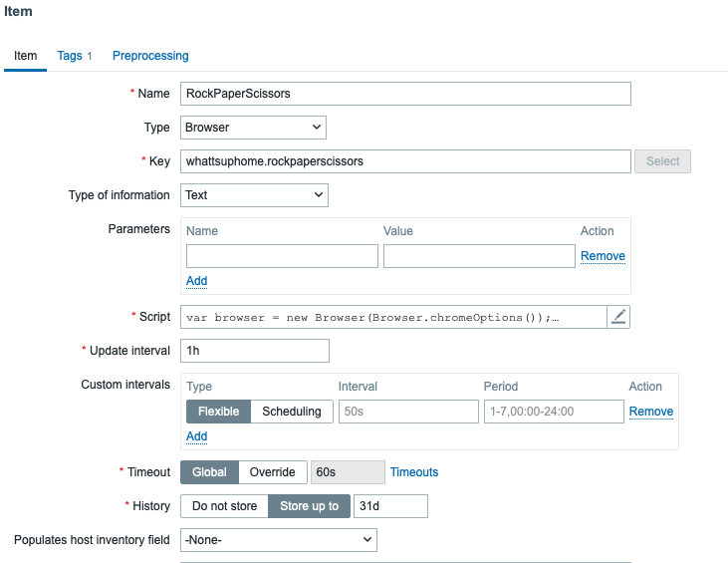Open Populates host inventory field dropdown
The image size is (728, 563).
click(x=279, y=540)
